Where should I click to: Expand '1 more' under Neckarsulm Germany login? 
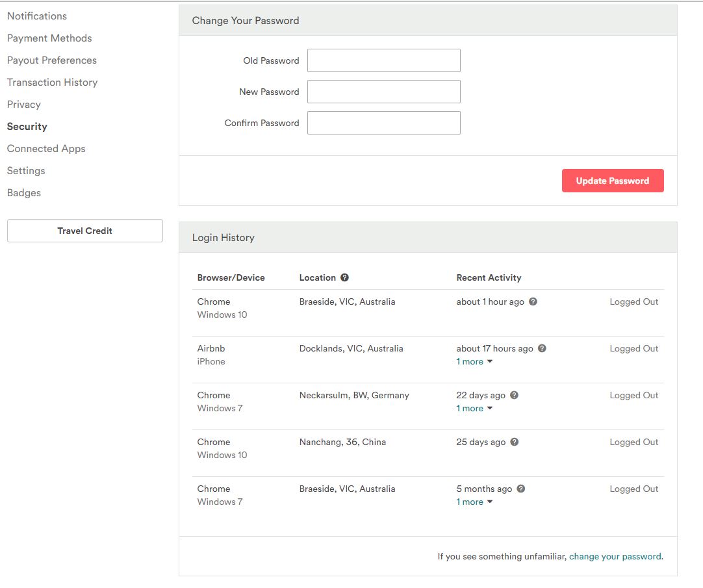[474, 409]
